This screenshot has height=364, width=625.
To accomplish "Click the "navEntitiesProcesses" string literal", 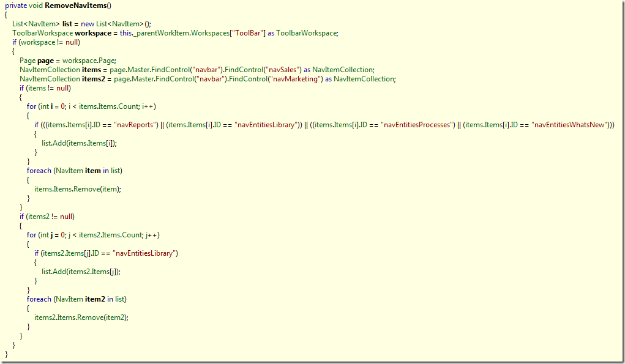I will pos(416,125).
